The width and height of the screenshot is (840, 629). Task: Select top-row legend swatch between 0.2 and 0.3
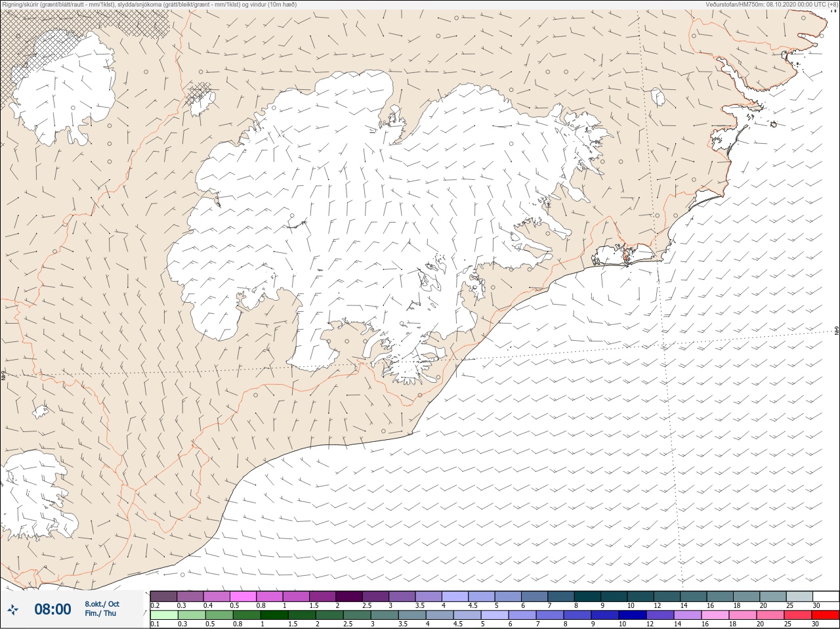[x=163, y=596]
